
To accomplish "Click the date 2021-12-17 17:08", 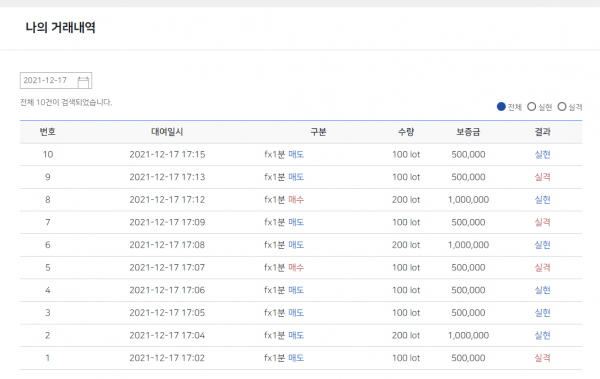I will (167, 245).
